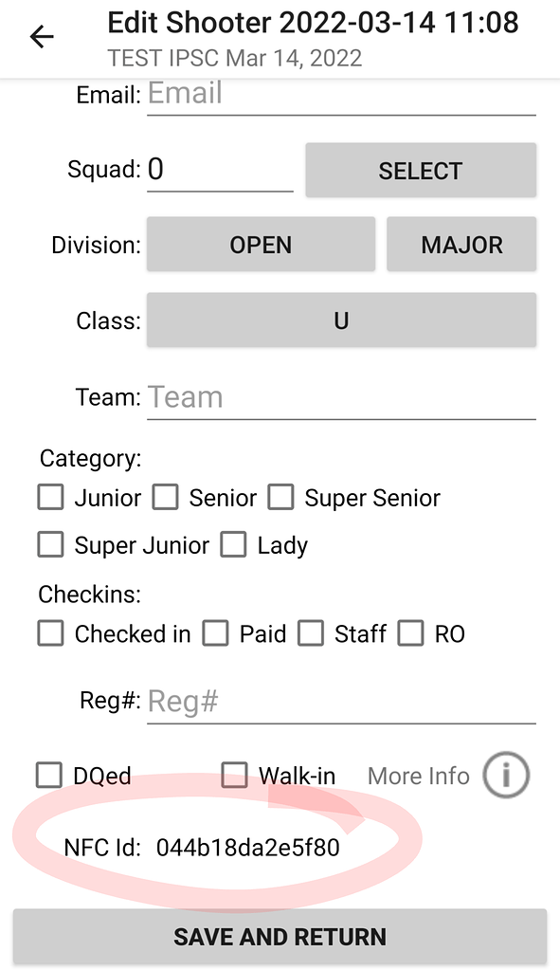Check the Super Senior box
This screenshot has width=560, height=970.
280,497
